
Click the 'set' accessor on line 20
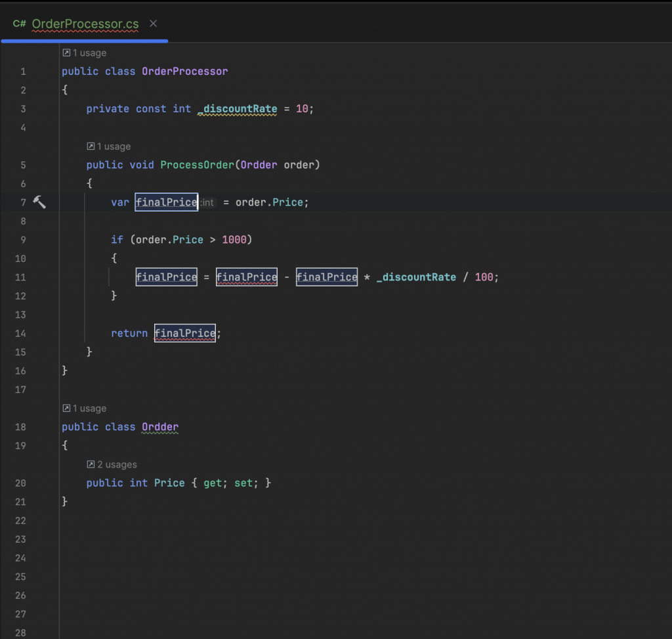click(x=243, y=483)
